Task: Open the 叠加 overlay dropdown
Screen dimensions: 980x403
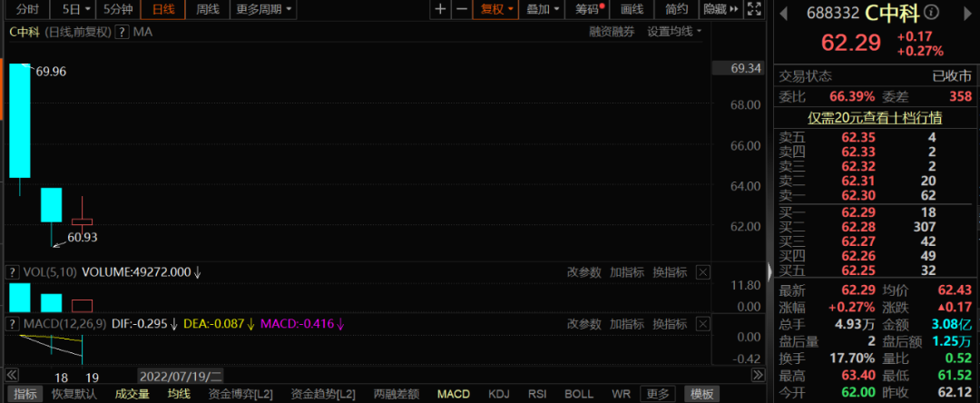Action: [542, 9]
